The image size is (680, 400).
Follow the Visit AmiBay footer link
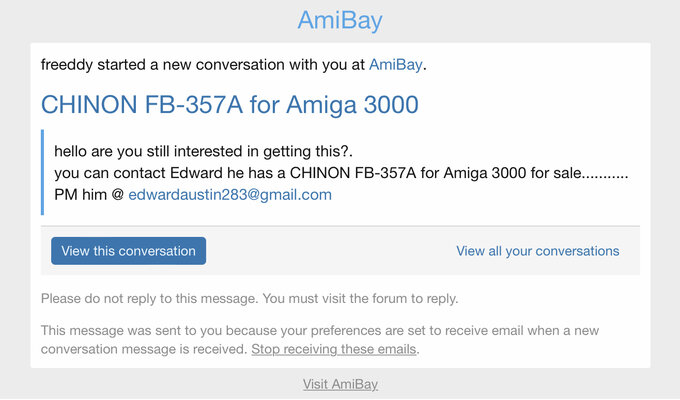coord(340,384)
